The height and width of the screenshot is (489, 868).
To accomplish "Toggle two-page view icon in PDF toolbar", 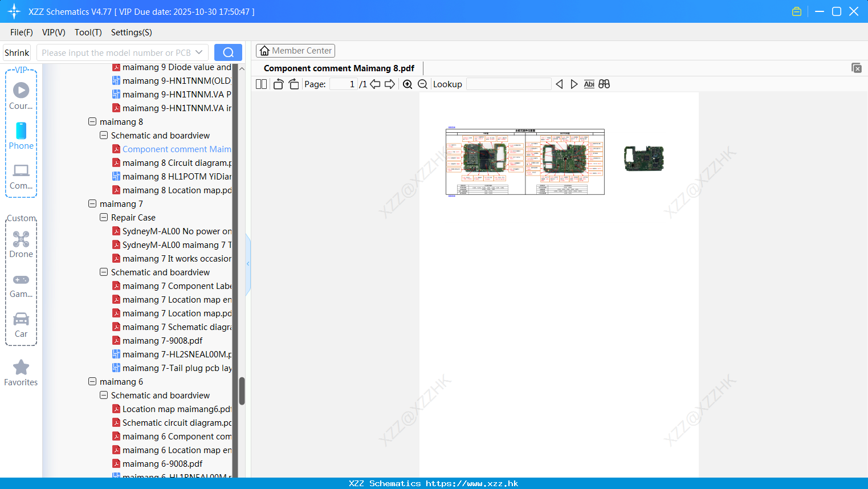I will point(261,84).
